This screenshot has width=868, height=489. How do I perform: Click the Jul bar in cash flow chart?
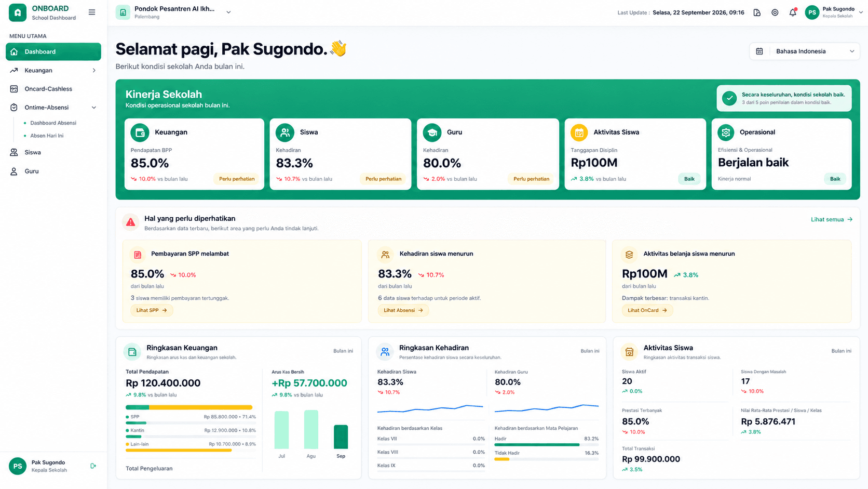click(x=281, y=430)
